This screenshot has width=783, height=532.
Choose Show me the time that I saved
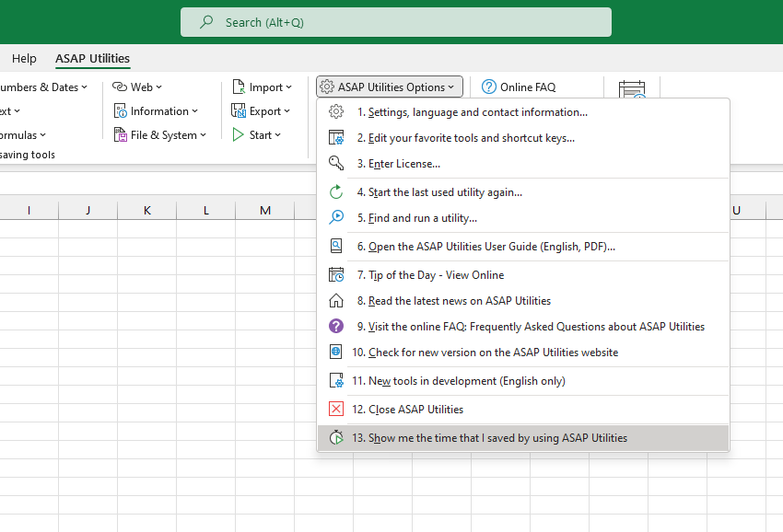pyautogui.click(x=523, y=438)
